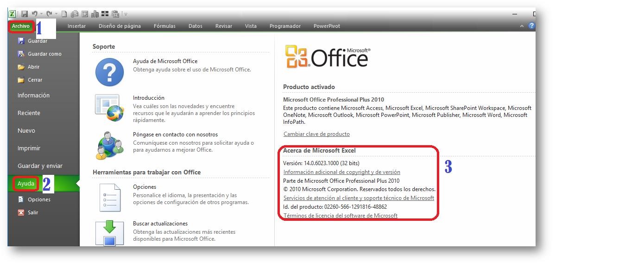Switch to the Revisar tab

(x=224, y=26)
